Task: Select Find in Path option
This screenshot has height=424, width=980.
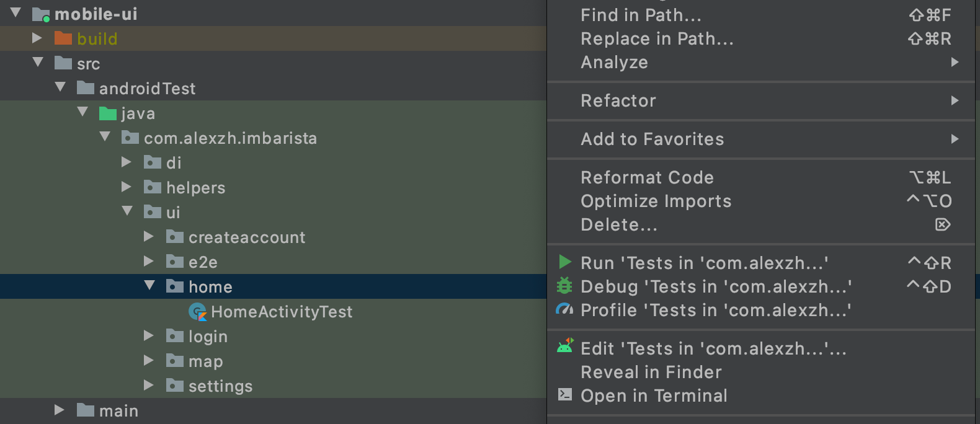Action: point(641,15)
